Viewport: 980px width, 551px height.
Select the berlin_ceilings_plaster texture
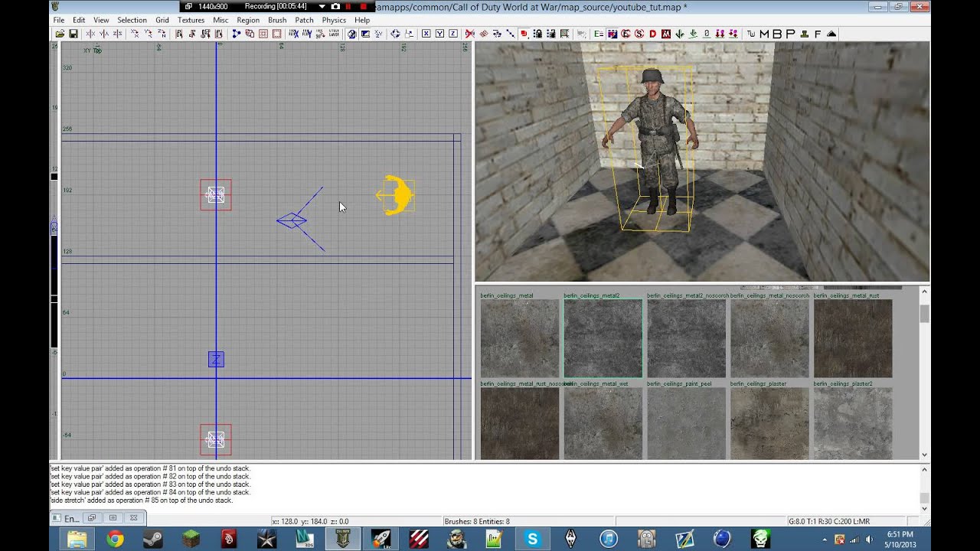[x=770, y=423]
